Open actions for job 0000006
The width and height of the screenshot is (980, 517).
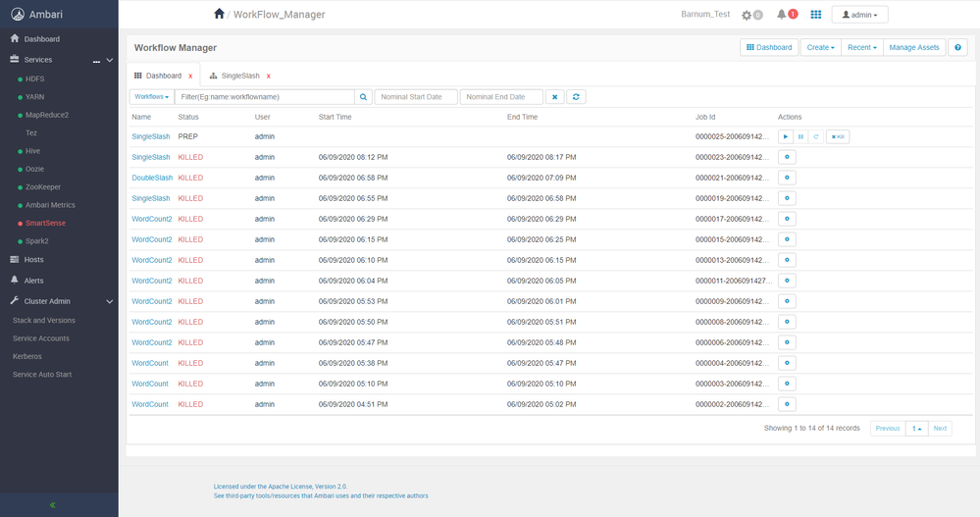point(787,343)
